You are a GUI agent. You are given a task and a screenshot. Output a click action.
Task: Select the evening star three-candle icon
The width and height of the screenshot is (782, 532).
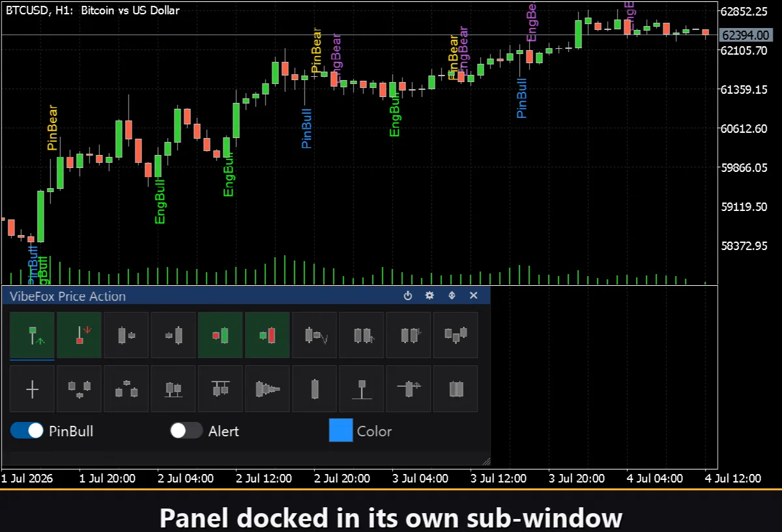(126, 389)
